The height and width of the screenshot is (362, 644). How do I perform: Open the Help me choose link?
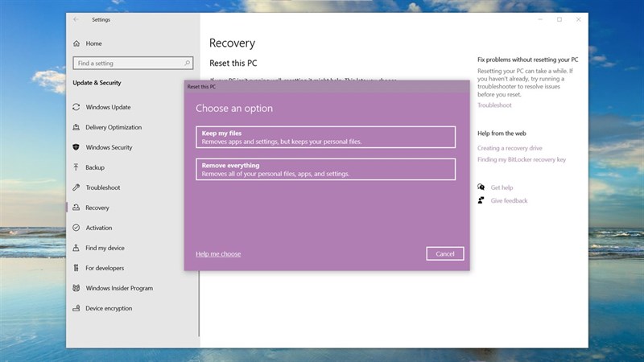[x=218, y=254]
